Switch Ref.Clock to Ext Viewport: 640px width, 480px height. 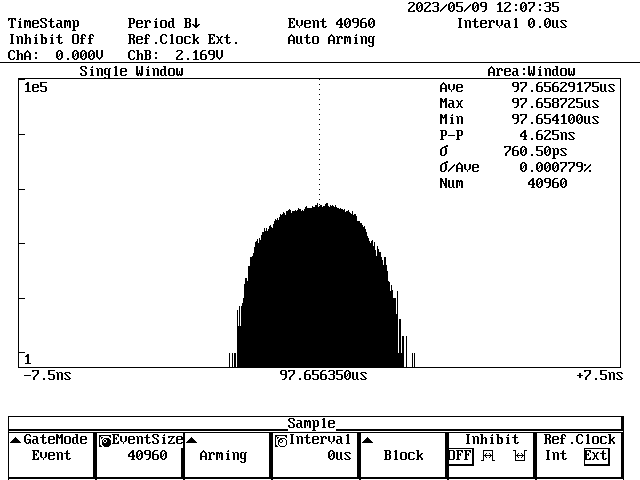pos(596,456)
